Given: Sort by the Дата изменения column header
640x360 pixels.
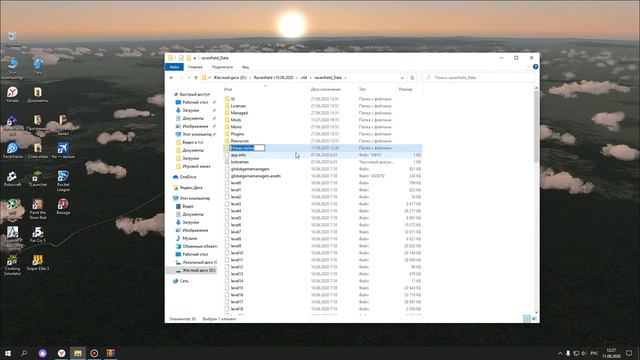Looking at the screenshot, I should click(x=325, y=89).
